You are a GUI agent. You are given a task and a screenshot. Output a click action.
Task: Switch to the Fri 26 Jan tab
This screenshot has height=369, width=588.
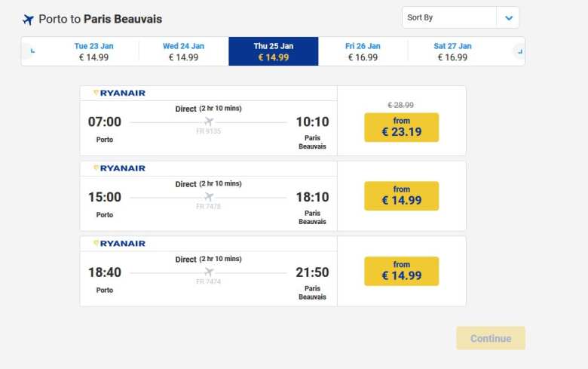363,51
